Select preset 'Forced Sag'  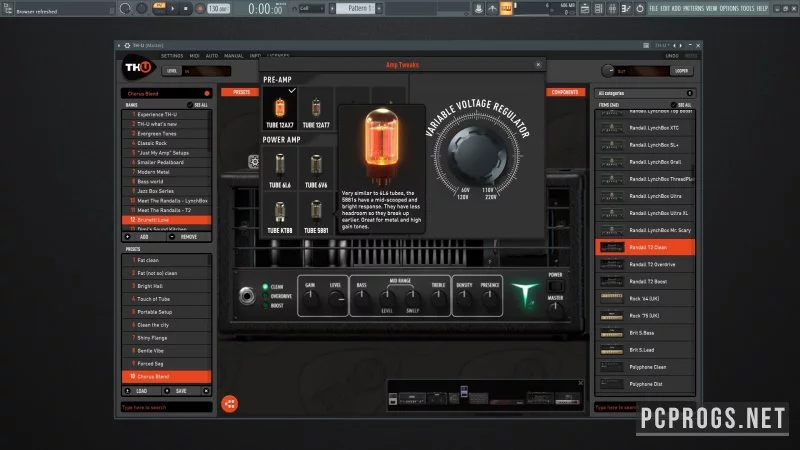coord(166,364)
